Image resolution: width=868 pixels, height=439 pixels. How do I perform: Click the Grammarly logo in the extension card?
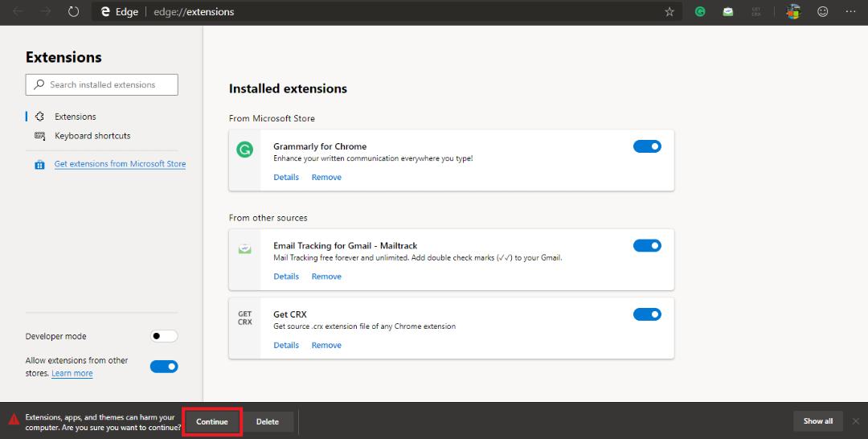tap(244, 150)
